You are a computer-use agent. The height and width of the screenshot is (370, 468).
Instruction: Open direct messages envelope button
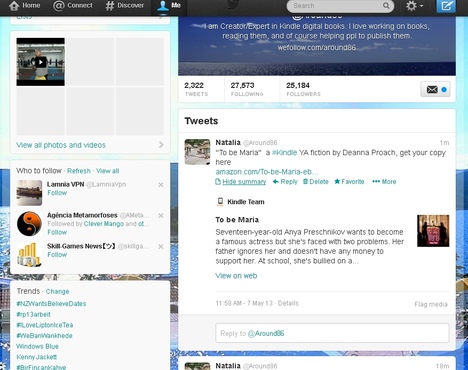coord(435,89)
